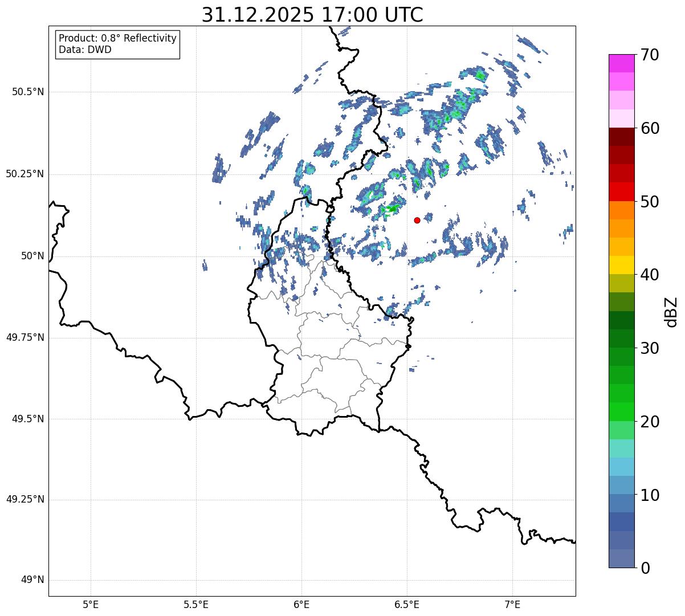This screenshot has height=616, width=685.
Task: Click the '50°N' latitude label
Action: click(32, 256)
